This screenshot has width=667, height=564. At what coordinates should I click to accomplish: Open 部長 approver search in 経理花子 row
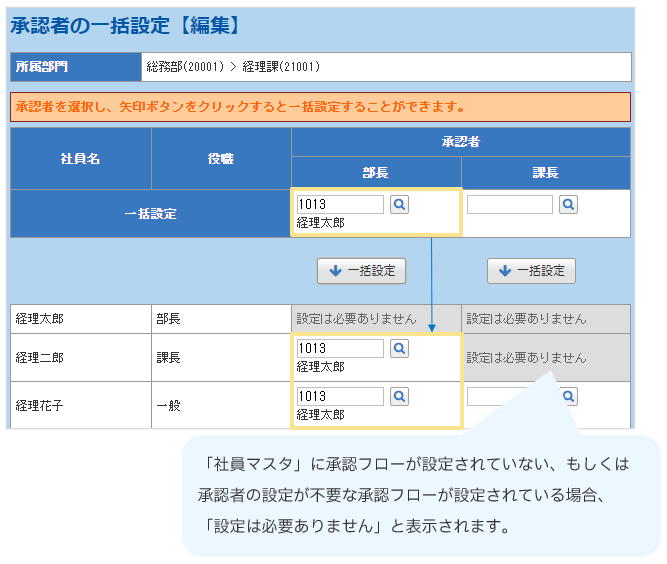point(399,396)
